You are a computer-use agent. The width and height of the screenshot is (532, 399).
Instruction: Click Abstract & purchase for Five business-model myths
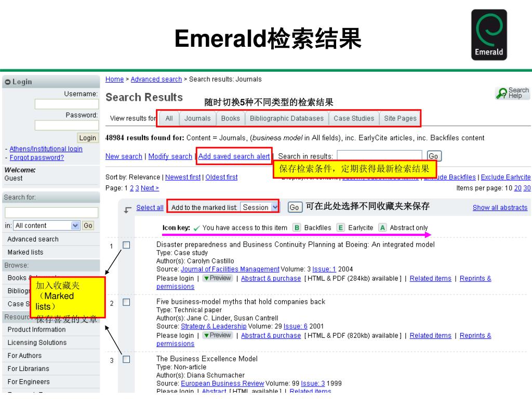(271, 335)
